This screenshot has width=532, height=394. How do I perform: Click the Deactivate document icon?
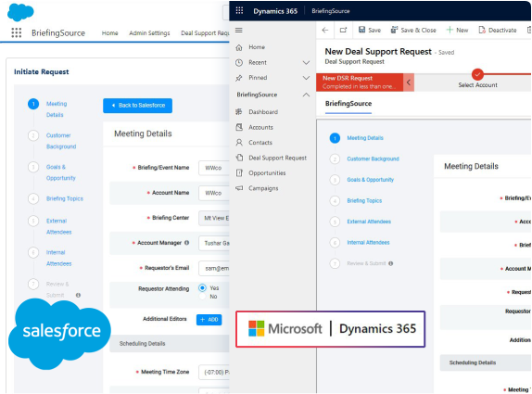point(482,30)
